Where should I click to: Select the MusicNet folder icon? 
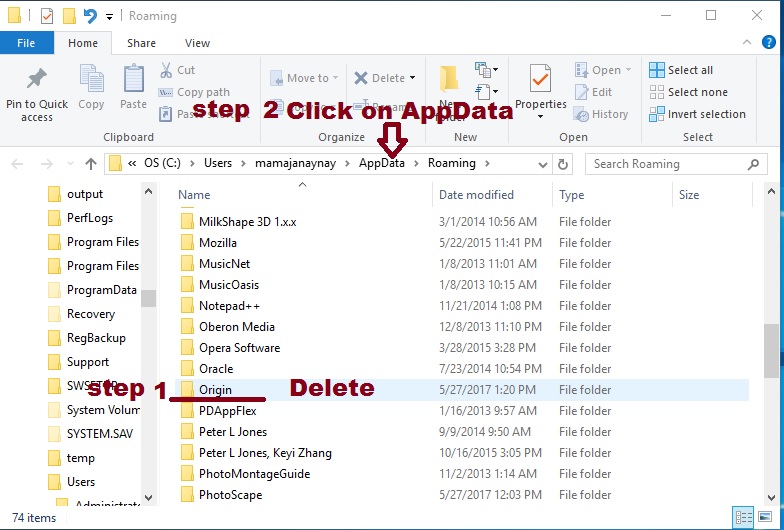point(187,264)
